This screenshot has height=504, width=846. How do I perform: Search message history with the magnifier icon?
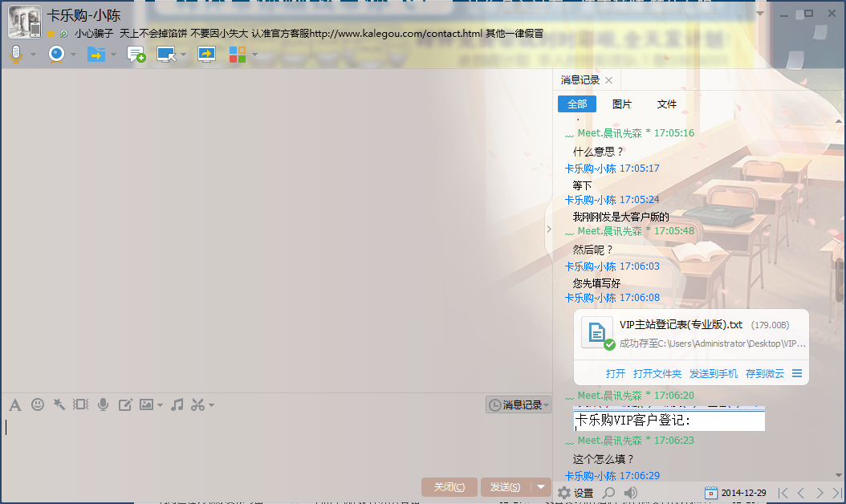(x=609, y=493)
